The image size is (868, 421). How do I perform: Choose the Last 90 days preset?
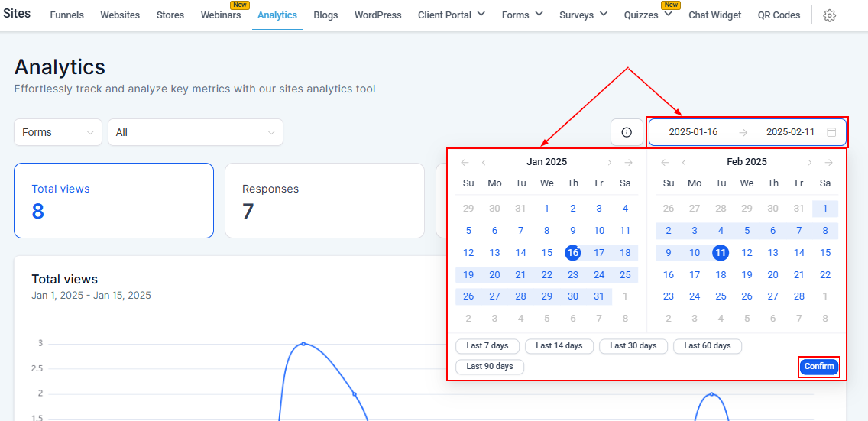pyautogui.click(x=489, y=366)
